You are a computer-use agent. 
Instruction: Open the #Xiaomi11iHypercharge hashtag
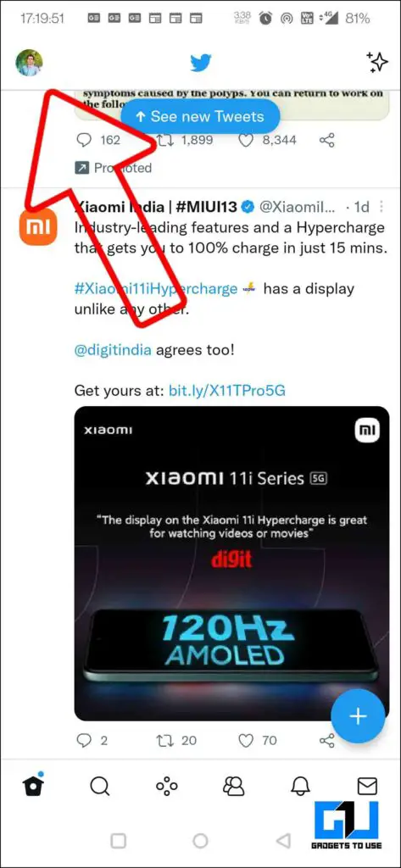(156, 289)
